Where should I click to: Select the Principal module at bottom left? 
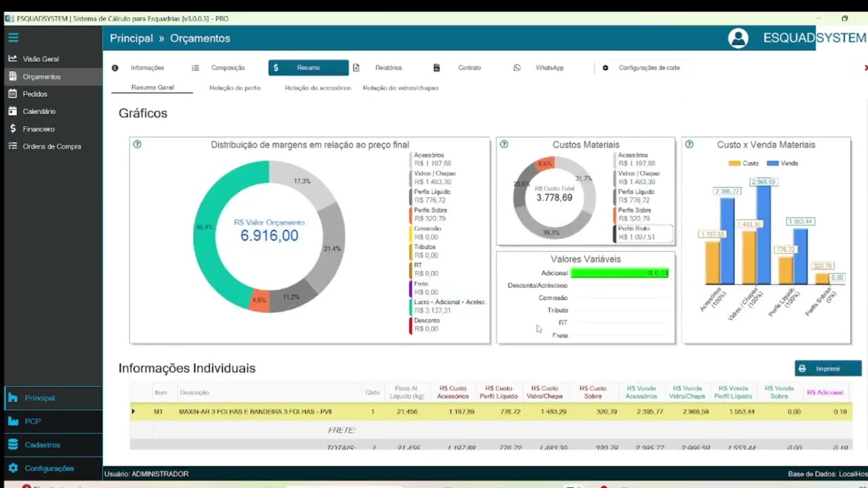[x=53, y=398]
